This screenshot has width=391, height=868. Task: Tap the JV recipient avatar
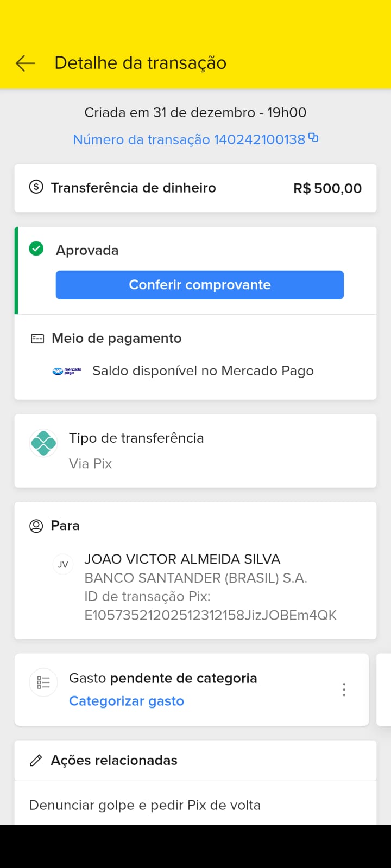63,564
